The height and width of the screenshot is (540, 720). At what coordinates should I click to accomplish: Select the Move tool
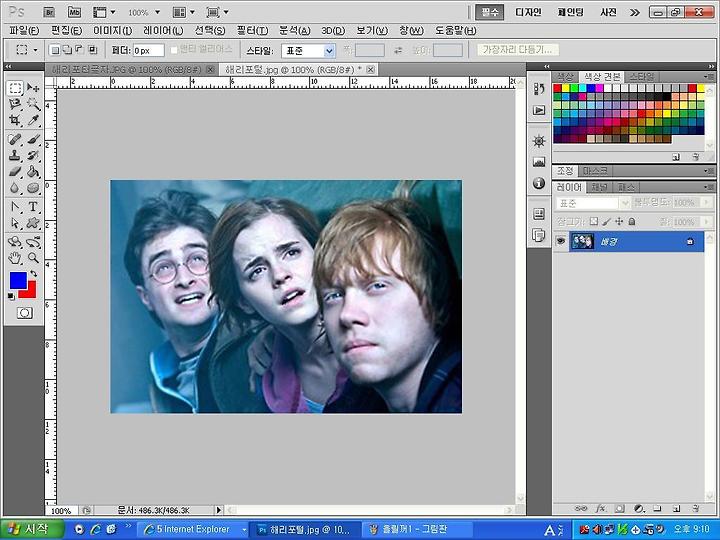coord(33,87)
